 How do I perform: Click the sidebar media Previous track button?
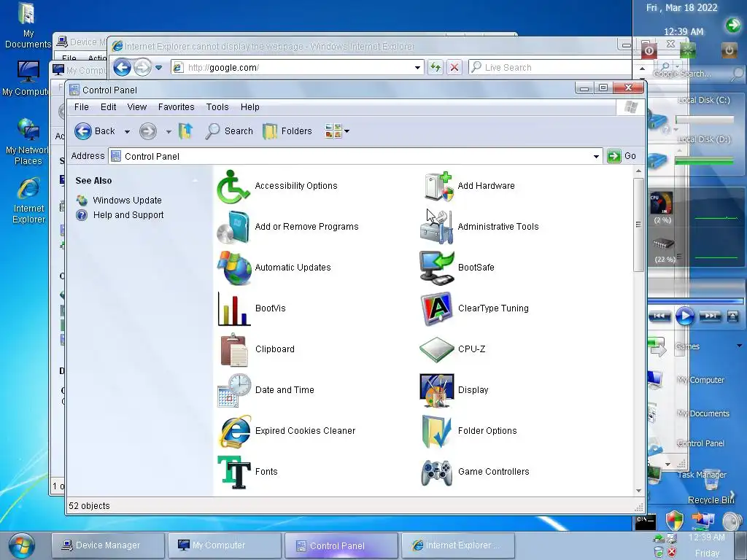point(659,316)
